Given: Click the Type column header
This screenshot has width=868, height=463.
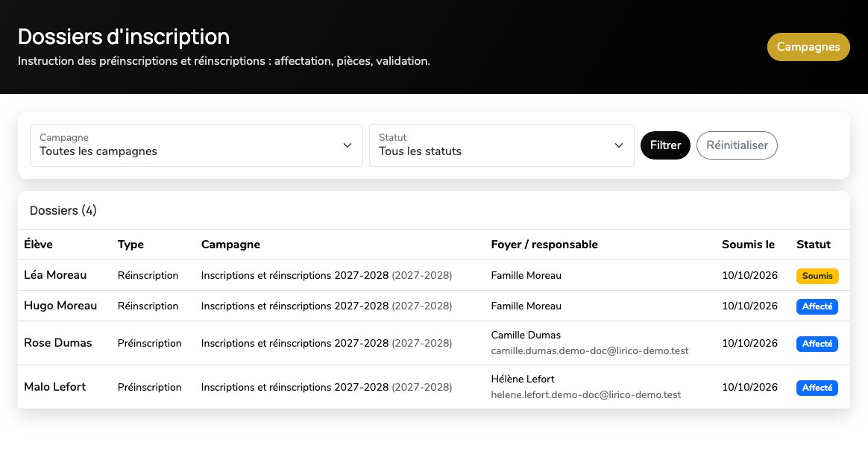Looking at the screenshot, I should (130, 245).
